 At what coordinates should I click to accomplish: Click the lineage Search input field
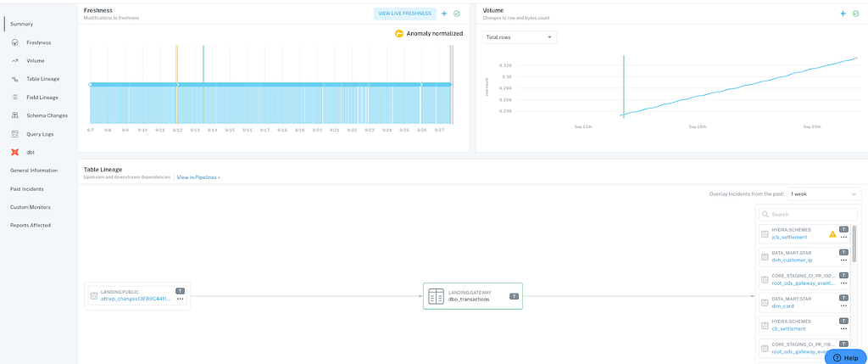pyautogui.click(x=808, y=215)
